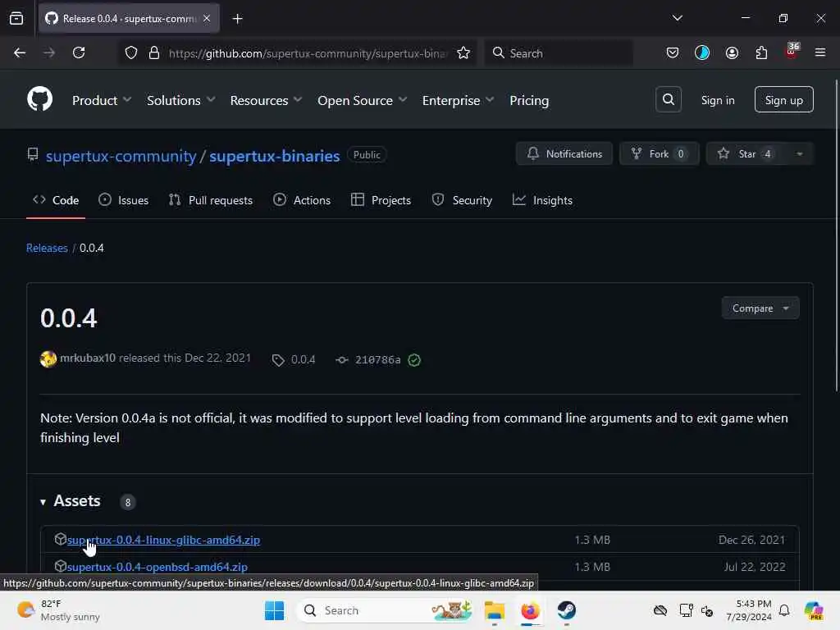Open the Projects tab
The width and height of the screenshot is (840, 630).
381,200
